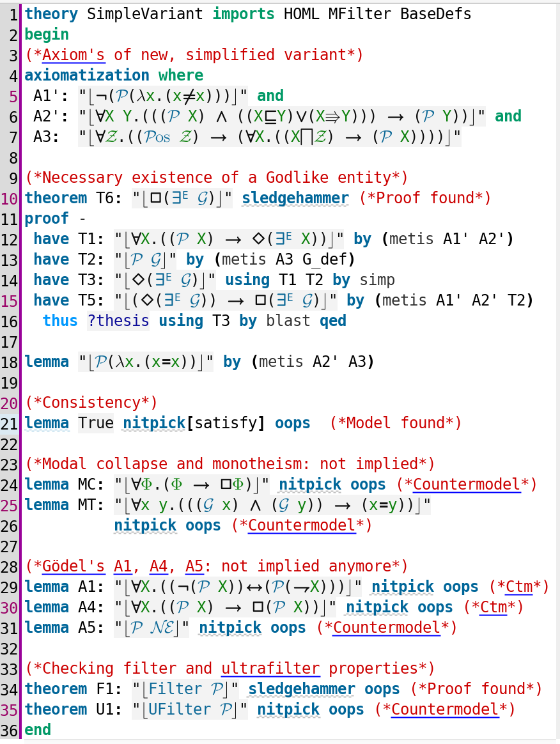
Task: Click "nitpick" on the theorem U1 line
Action: click(288, 709)
